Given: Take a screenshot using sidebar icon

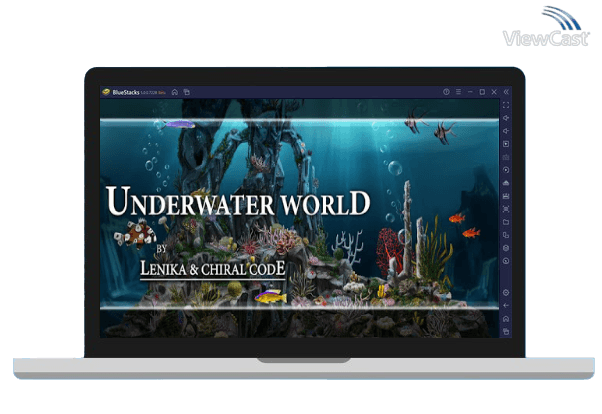Looking at the screenshot, I should [506, 209].
